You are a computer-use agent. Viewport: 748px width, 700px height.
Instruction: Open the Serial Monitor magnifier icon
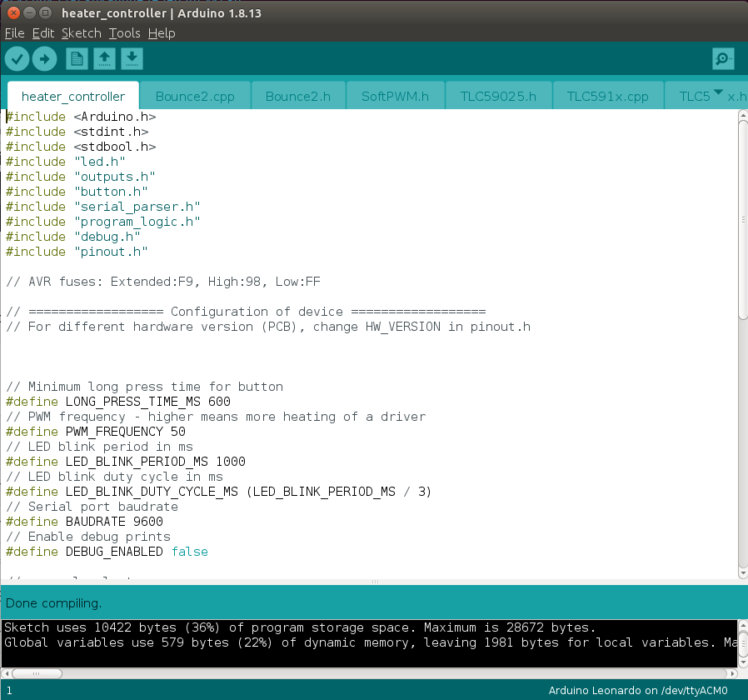[723, 58]
